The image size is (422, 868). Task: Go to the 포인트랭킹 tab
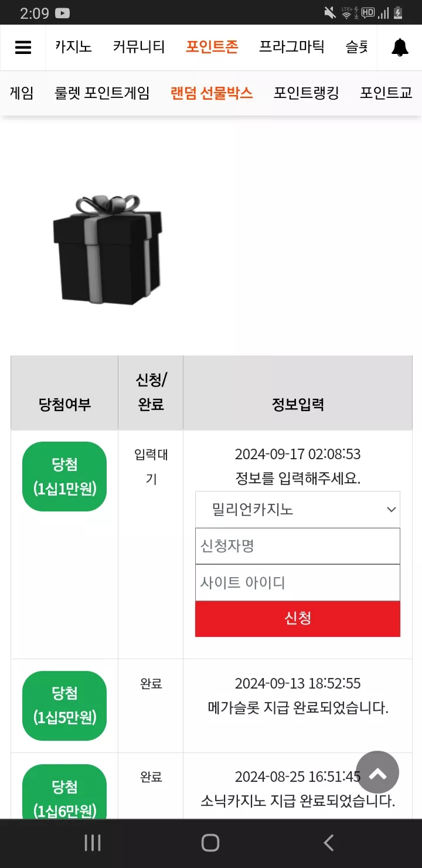tap(307, 93)
